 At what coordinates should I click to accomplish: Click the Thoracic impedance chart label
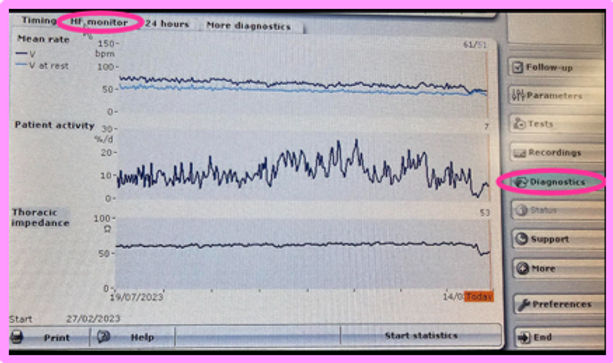(41, 218)
